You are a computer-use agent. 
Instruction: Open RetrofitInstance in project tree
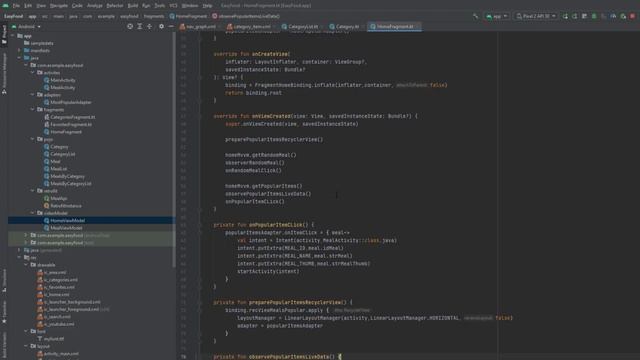pyautogui.click(x=63, y=206)
